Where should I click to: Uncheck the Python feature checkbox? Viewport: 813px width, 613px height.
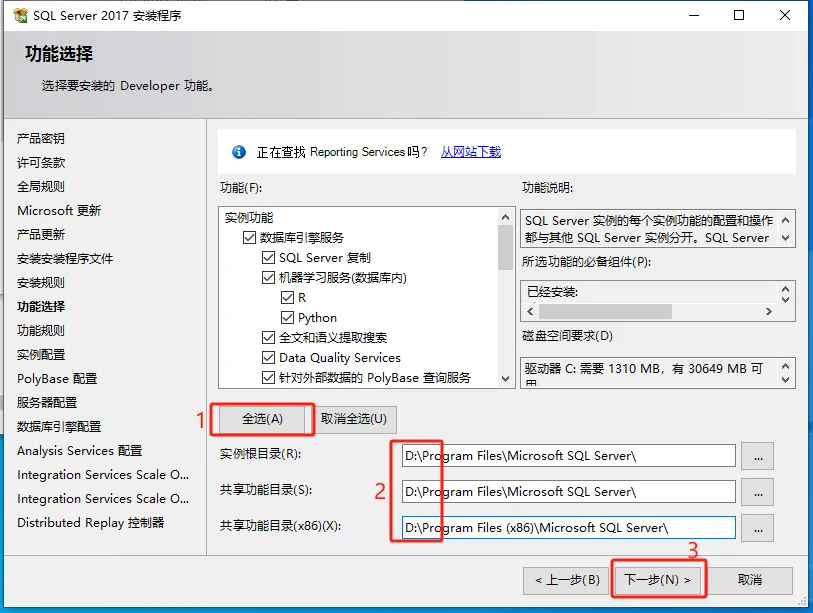pyautogui.click(x=287, y=317)
